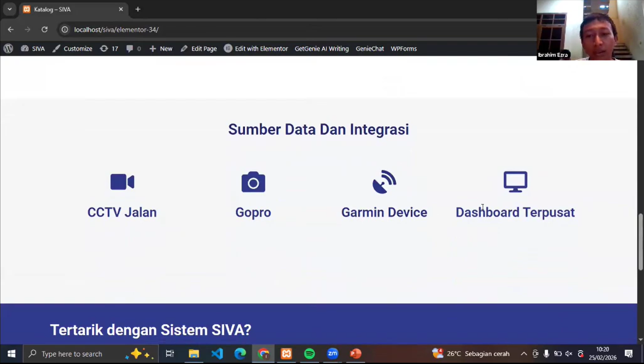Expand the browser tab search dropdown
The width and height of the screenshot is (644, 364).
[10, 9]
